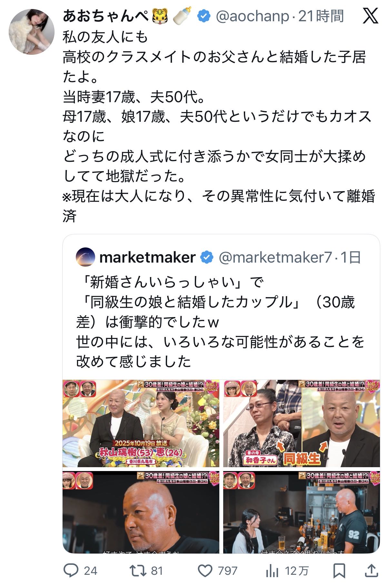The image size is (389, 588).
Task: Open the reply comments icon
Action: point(71,571)
